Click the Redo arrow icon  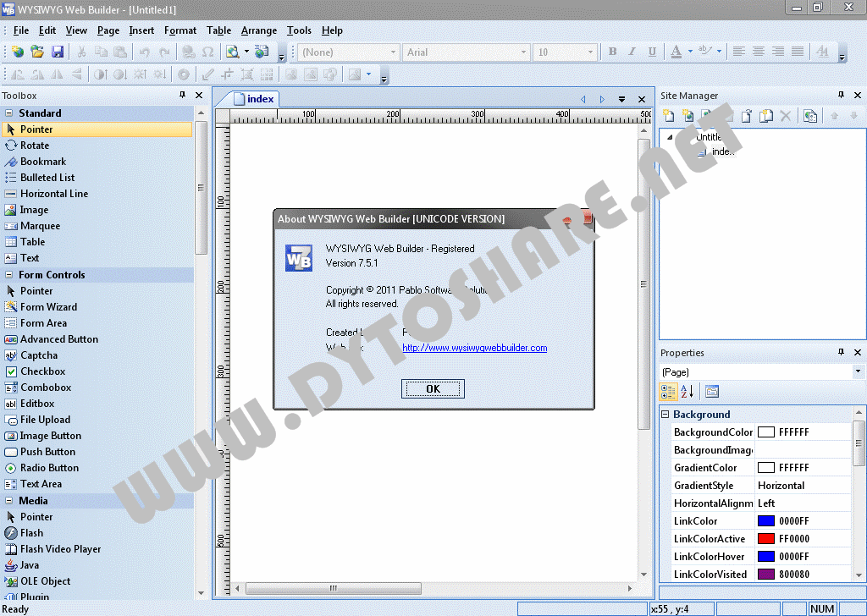(x=164, y=52)
